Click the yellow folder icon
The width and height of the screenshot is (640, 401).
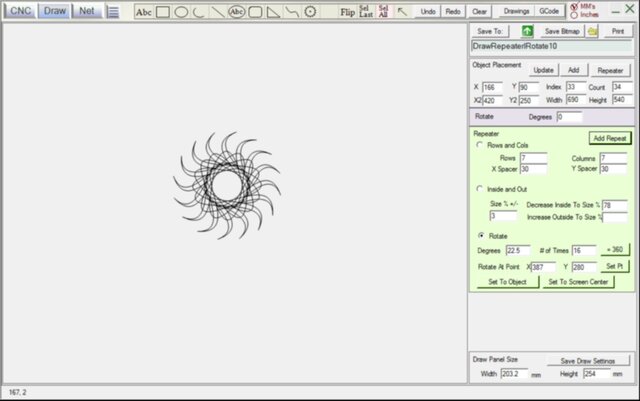coord(593,31)
